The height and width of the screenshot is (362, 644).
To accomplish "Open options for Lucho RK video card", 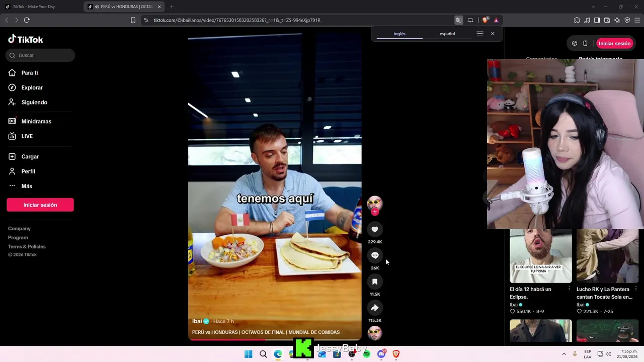I will [636, 289].
